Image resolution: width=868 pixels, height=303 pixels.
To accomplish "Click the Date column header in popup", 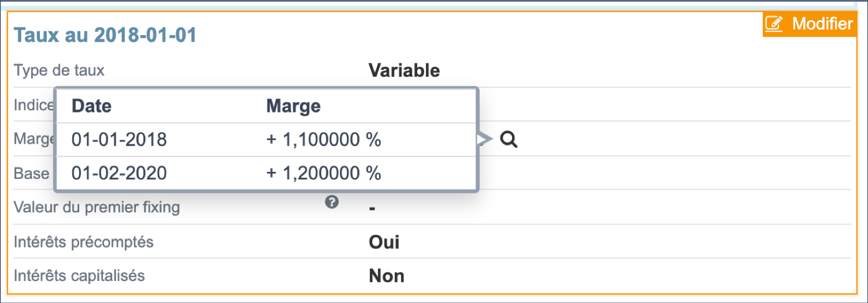I will tap(91, 106).
